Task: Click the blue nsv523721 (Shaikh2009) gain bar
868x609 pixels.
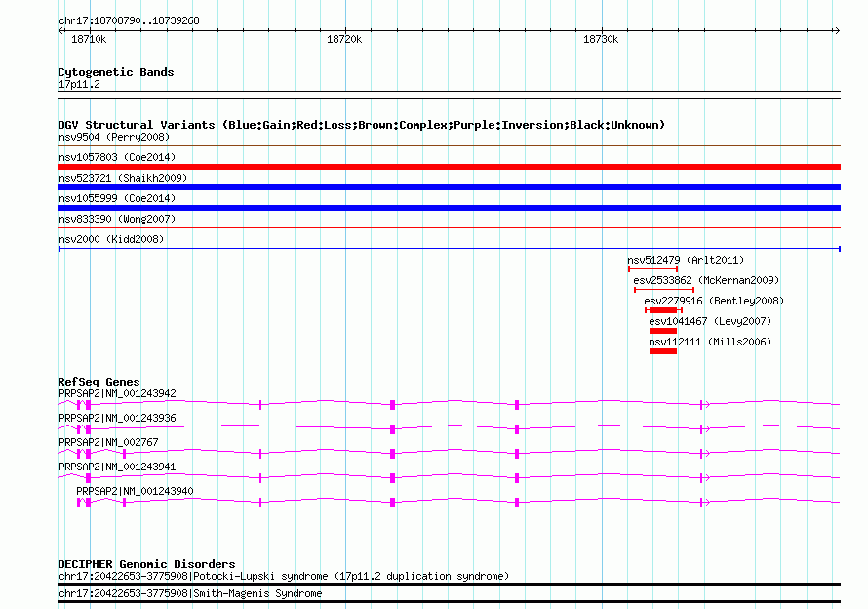Action: point(449,187)
